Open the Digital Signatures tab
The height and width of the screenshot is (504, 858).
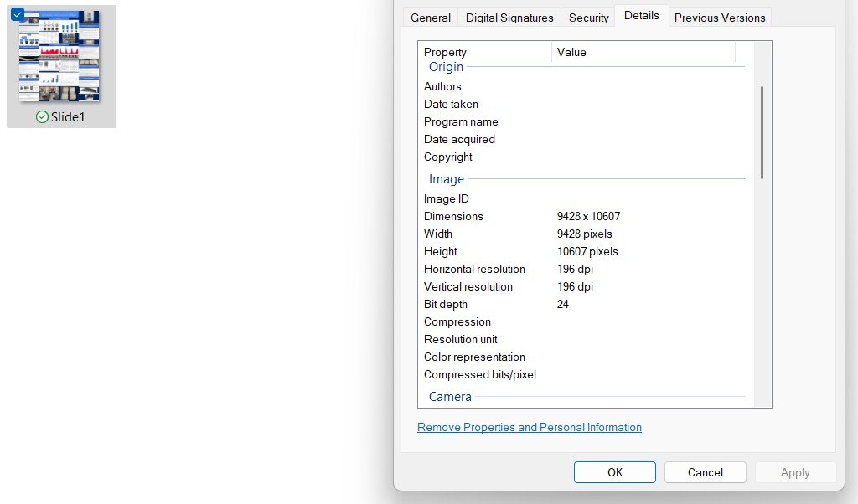coord(509,17)
